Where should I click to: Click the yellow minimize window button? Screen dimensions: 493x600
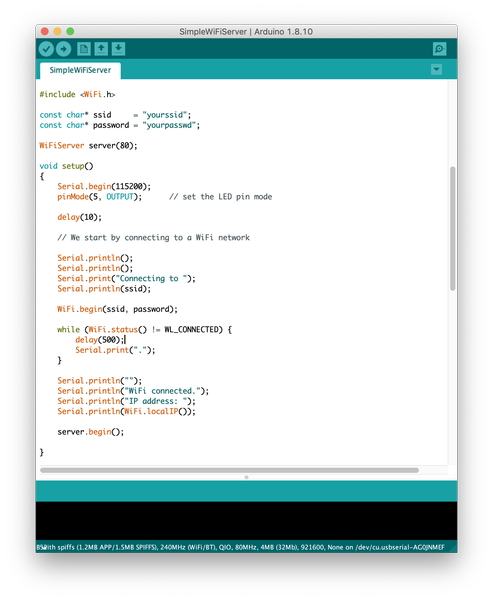(57, 31)
